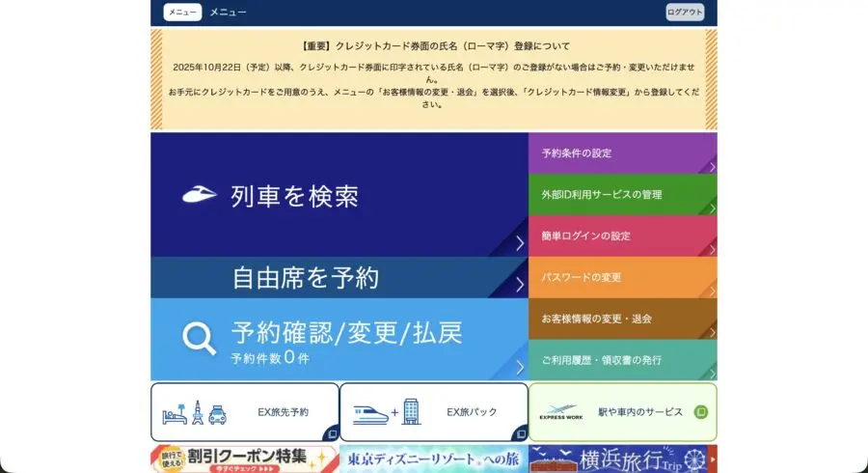
Task: Click the magnifying glass icon on 予約確認/変更/払戻
Action: 199,338
